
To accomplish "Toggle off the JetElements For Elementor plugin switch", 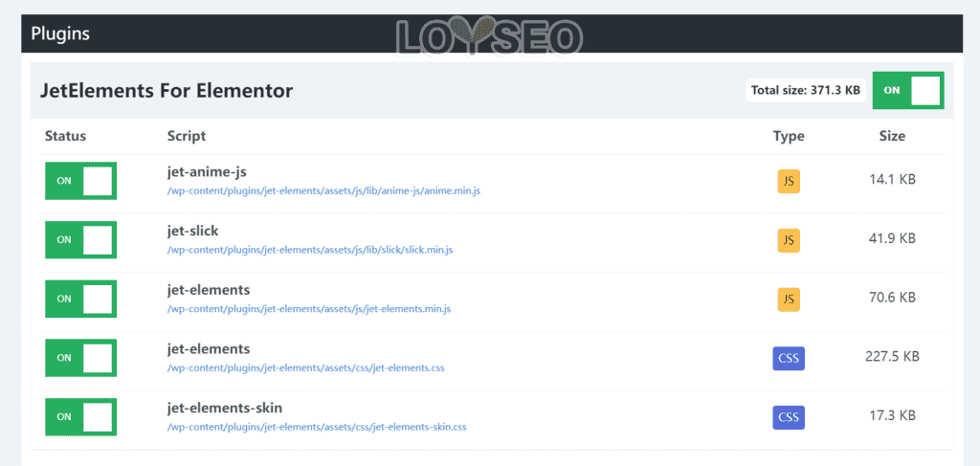I will pos(908,91).
